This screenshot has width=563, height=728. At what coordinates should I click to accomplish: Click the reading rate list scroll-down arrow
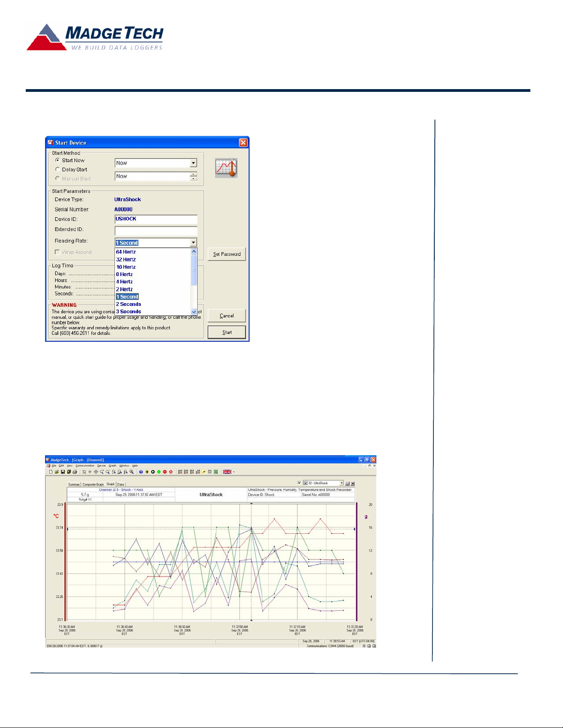click(x=194, y=312)
